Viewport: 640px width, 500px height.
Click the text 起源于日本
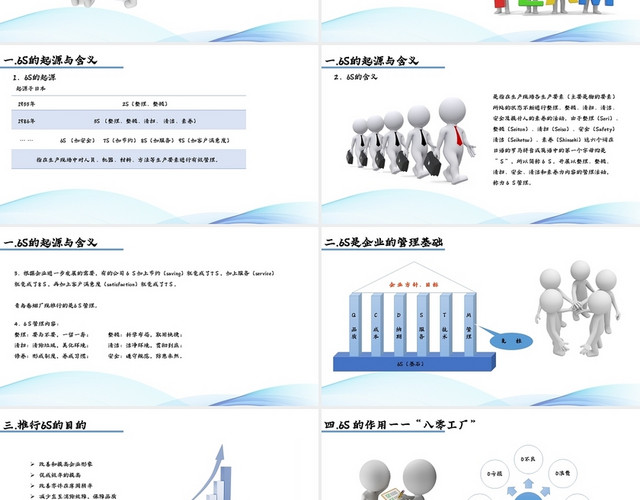coord(31,88)
